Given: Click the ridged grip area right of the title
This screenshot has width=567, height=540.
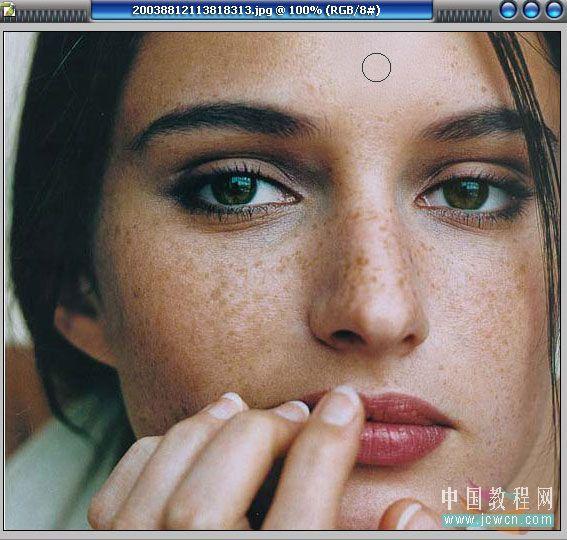Looking at the screenshot, I should (464, 16).
